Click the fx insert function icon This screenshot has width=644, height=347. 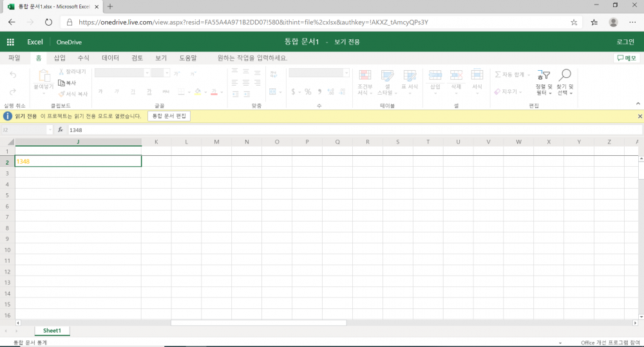[x=61, y=130]
